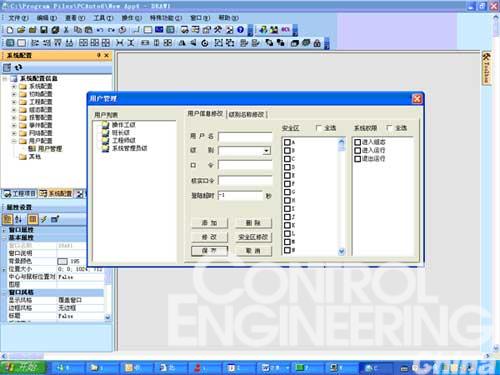Check security zone E checkbox
500x375 pixels.
(287, 175)
